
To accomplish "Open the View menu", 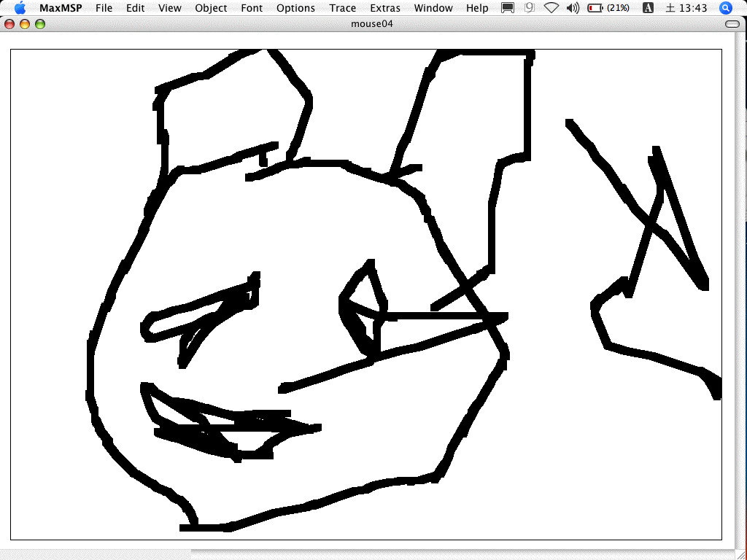I will pos(169,8).
